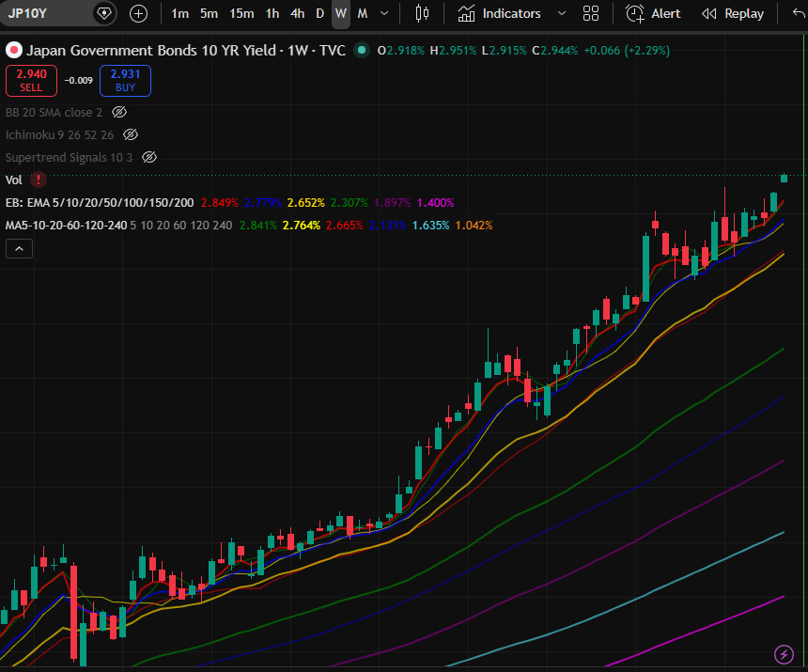Select the 5m timeframe
Screen dimensions: 808x672
coord(209,14)
